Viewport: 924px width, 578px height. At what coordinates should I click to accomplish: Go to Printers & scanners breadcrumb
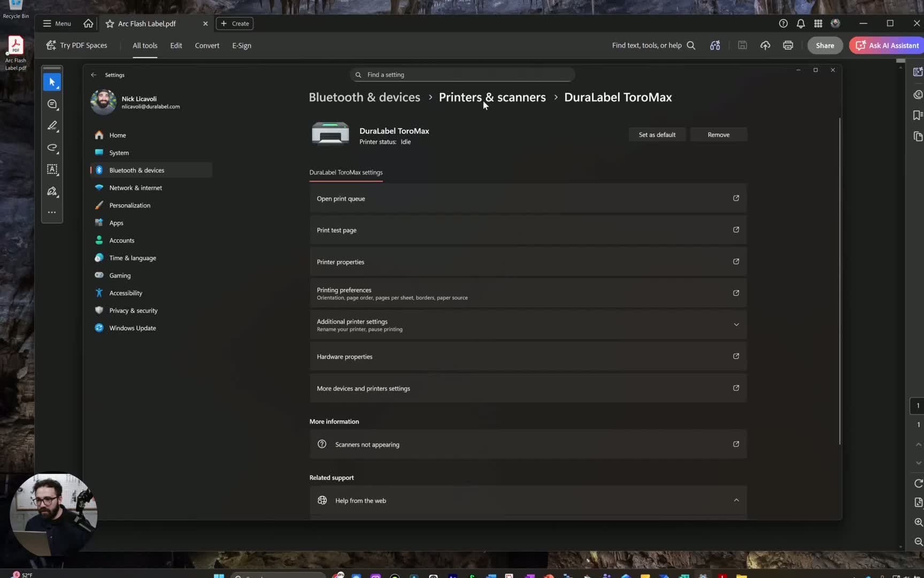pos(492,97)
